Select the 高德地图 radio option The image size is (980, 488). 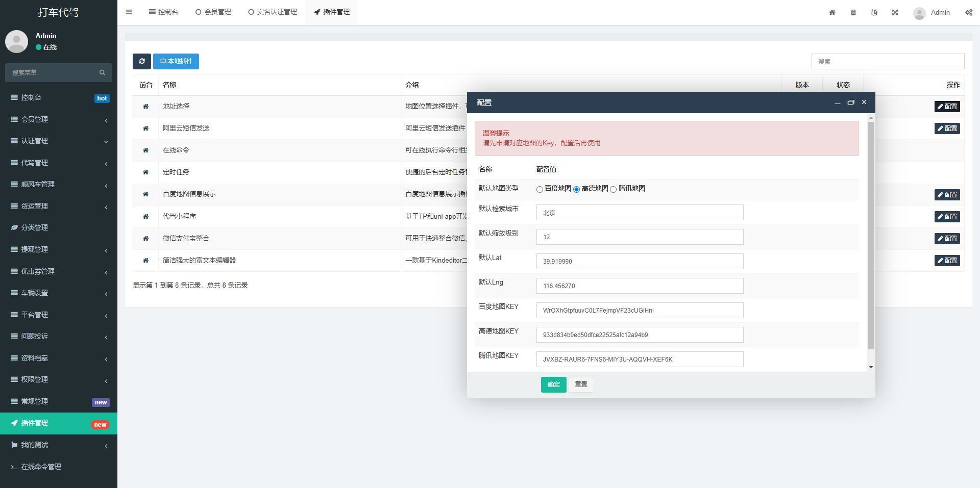(576, 189)
